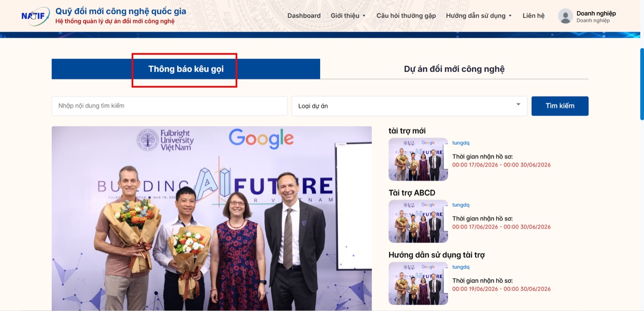Viewport: 644px width, 311px height.
Task: Click date range 00:00 19/06/2026 - 00:00 30/06/2026
Action: click(x=501, y=289)
